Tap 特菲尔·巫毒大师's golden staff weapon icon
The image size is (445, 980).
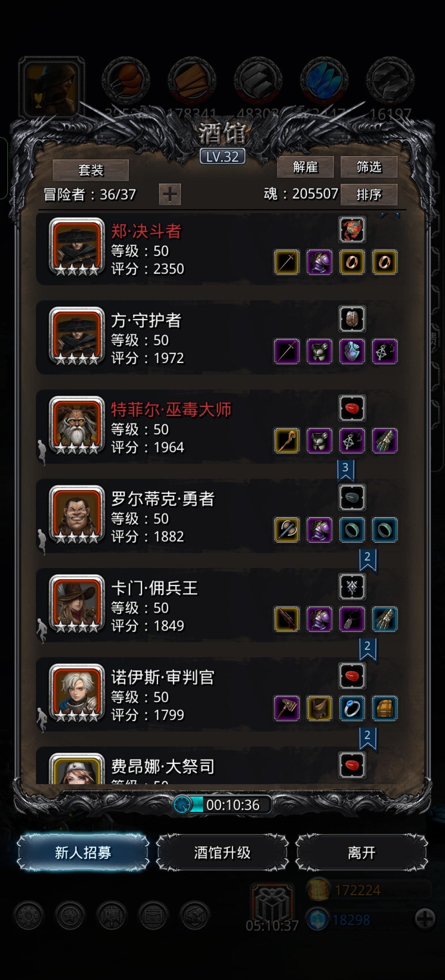(286, 441)
